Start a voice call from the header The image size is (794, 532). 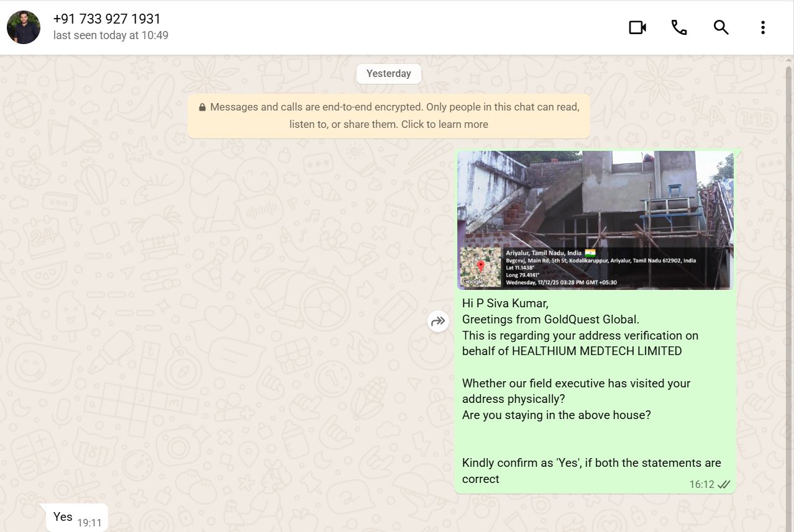point(679,27)
